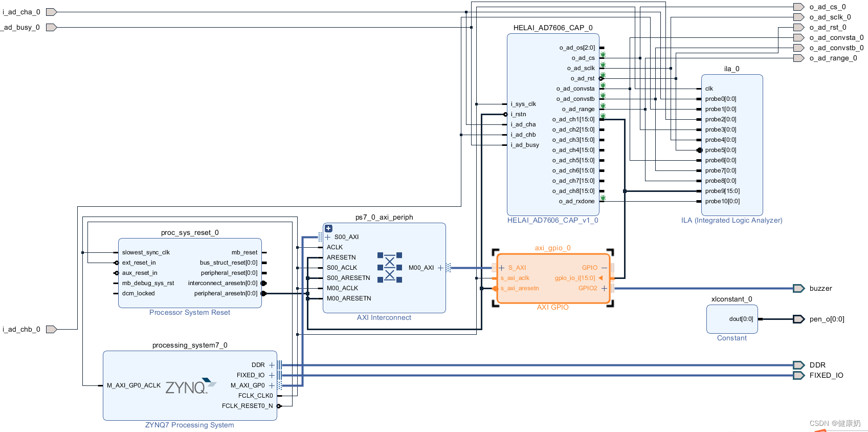This screenshot has height=432, width=868.
Task: Click the s_axi_aclk pin on axi_gpio_0
Action: click(515, 278)
